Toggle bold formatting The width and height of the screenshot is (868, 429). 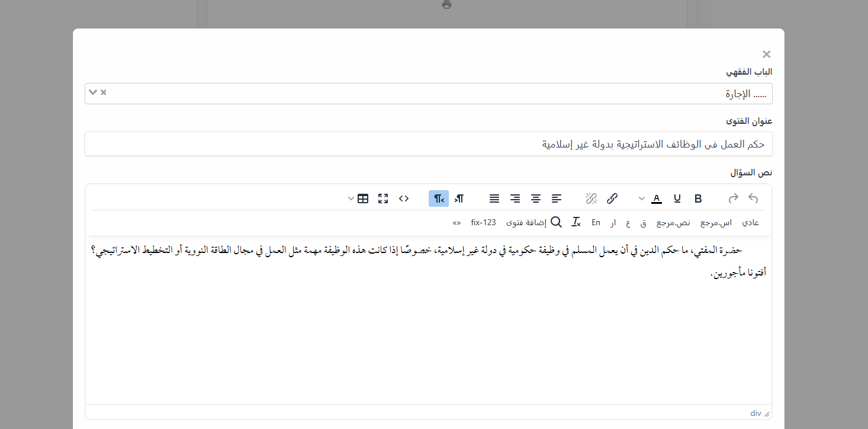click(x=698, y=199)
